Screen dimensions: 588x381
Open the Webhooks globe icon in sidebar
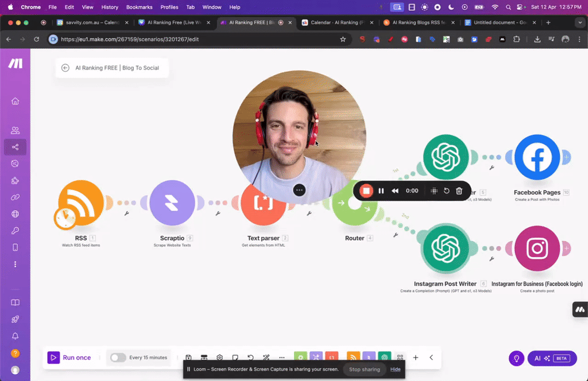15,214
